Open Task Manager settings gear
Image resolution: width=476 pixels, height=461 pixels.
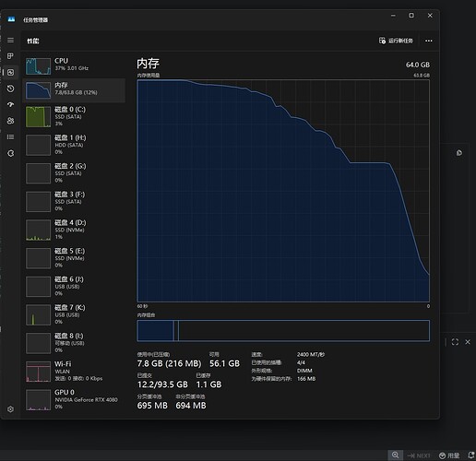10,409
